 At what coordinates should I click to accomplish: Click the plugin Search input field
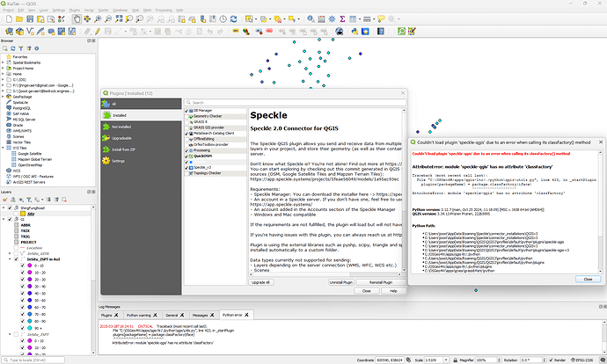click(296, 103)
